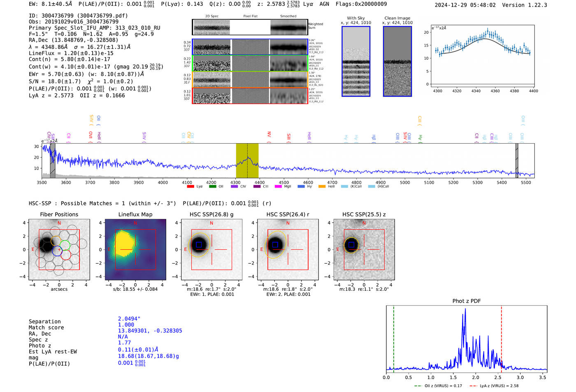The height and width of the screenshot is (392, 576).
Task: Click the Separation value 2.0494"
Action: click(x=129, y=319)
